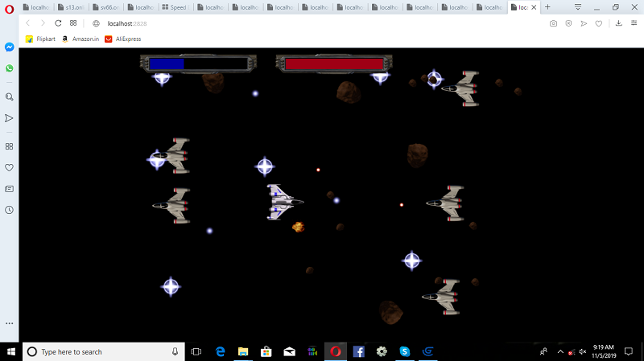Open personal news in the sidebar
Image resolution: width=644 pixels, height=361 pixels.
(9, 189)
